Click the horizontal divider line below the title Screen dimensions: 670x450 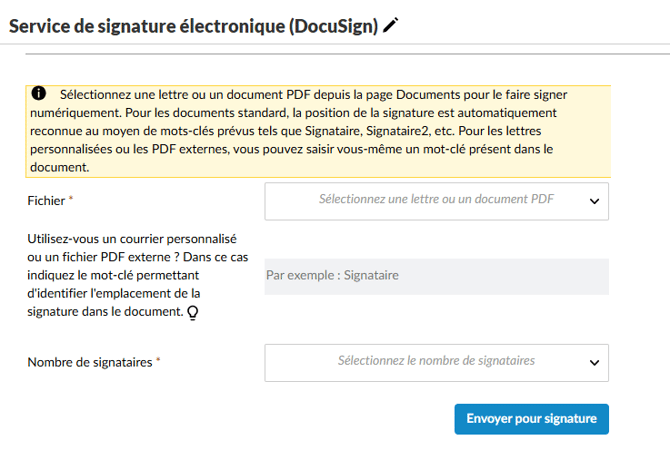click(x=347, y=54)
